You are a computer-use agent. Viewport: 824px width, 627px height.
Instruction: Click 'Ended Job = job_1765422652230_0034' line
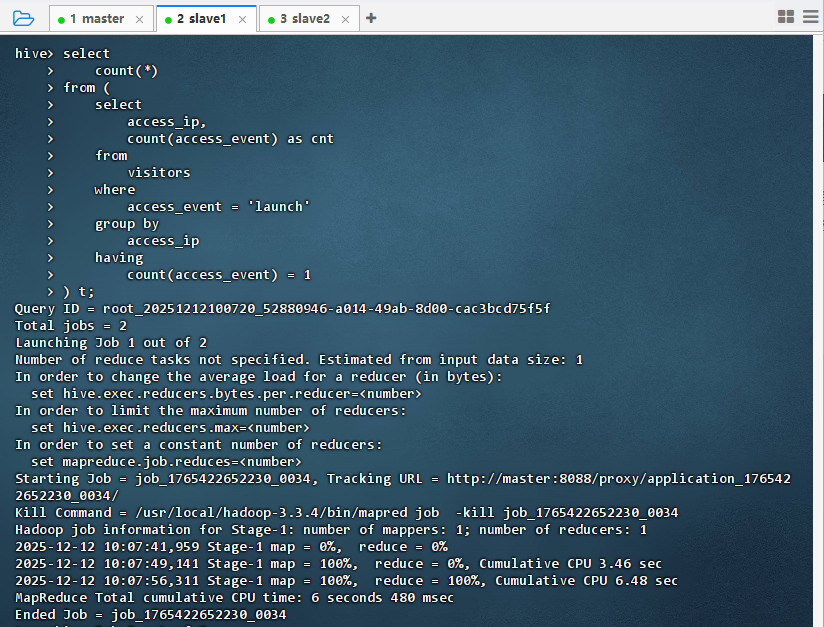click(x=150, y=615)
